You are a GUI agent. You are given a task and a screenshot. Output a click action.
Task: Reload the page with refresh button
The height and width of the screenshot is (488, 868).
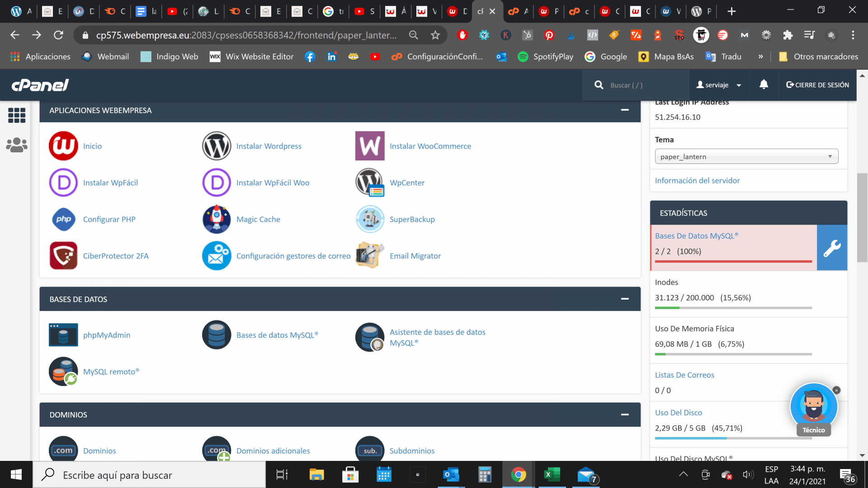(58, 35)
